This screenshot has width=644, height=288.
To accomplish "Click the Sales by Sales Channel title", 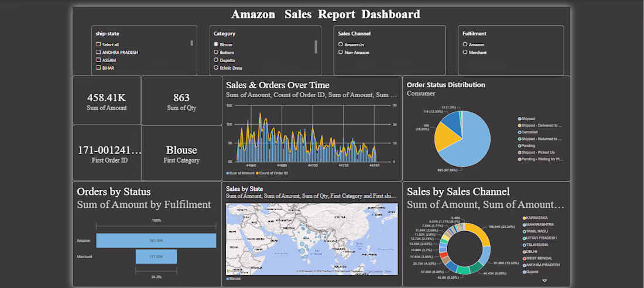I will tap(458, 192).
